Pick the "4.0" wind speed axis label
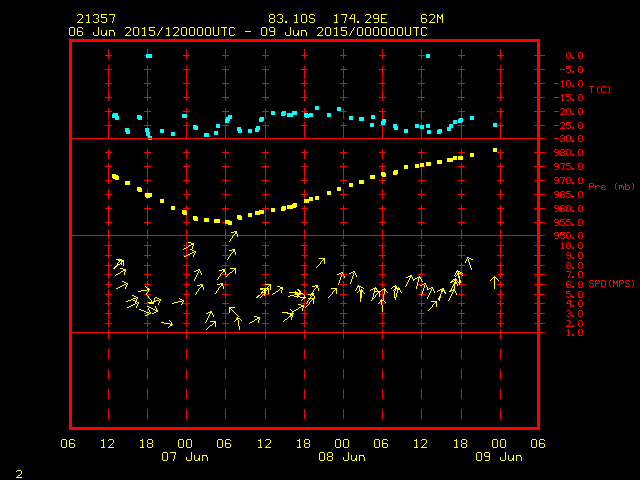The height and width of the screenshot is (480, 640). (x=574, y=304)
